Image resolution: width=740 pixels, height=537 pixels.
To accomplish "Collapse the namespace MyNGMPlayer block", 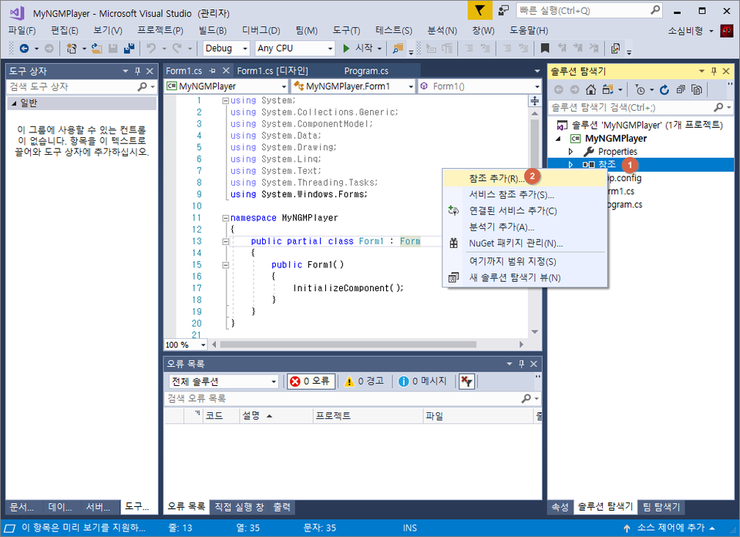I will (x=226, y=218).
